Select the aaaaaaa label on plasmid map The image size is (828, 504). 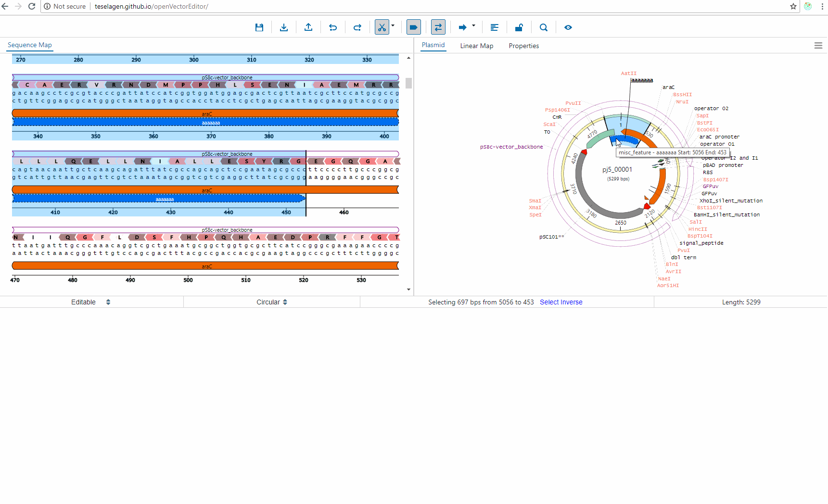tap(642, 80)
